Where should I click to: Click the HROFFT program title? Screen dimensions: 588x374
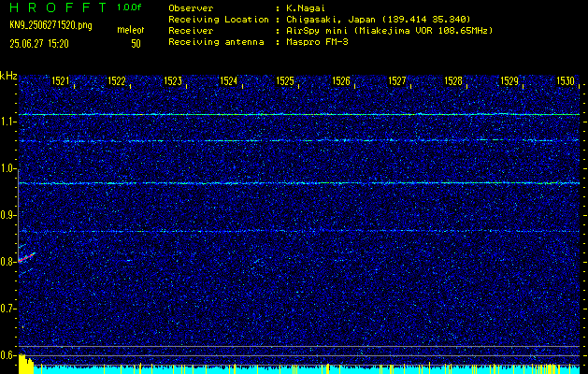(x=58, y=7)
